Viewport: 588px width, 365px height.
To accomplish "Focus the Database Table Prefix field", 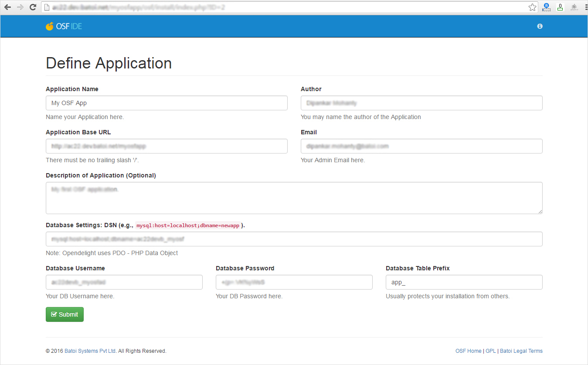I will (464, 282).
